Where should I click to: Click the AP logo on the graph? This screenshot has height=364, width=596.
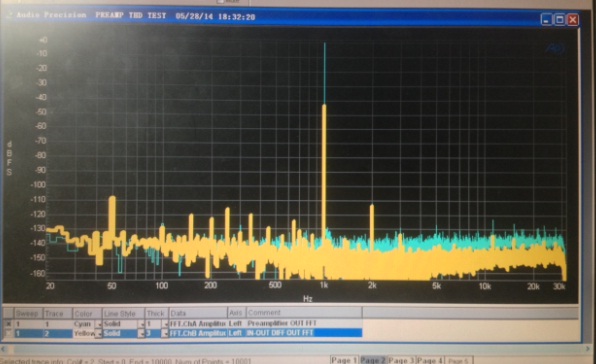(x=555, y=48)
